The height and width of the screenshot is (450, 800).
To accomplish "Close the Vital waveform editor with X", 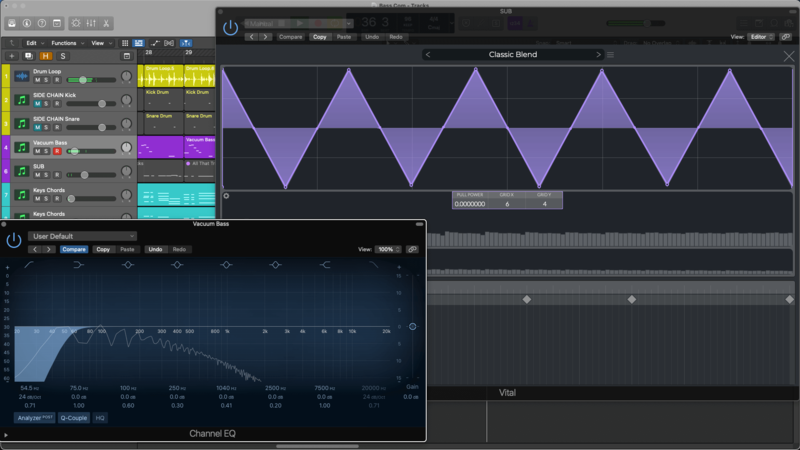I will [x=789, y=56].
